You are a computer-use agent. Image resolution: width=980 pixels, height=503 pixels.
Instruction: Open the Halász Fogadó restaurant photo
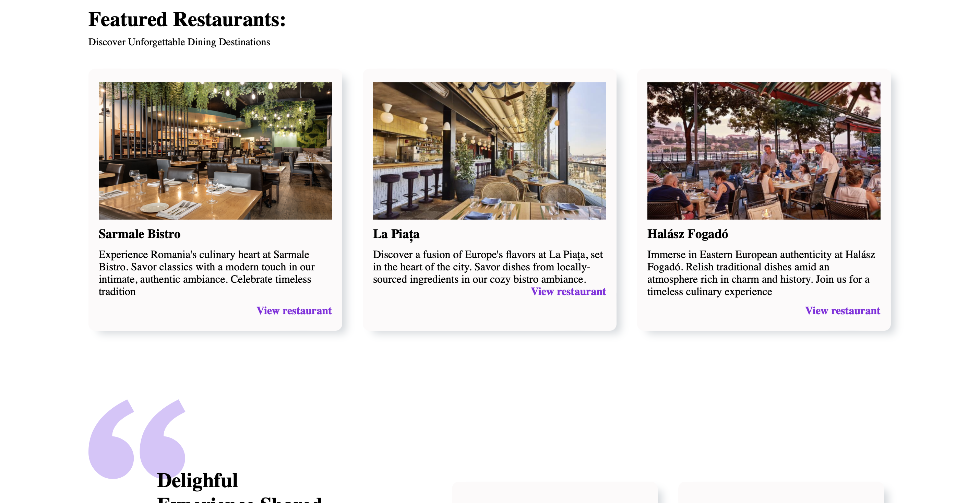764,151
